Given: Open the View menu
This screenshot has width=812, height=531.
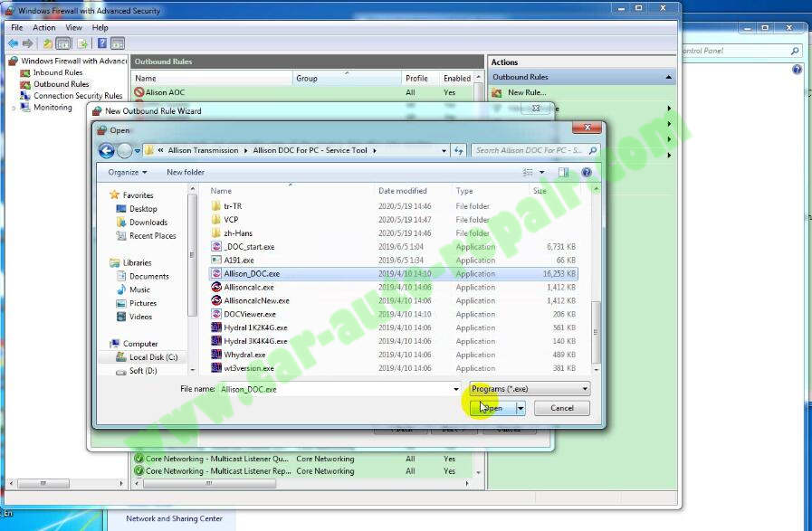Looking at the screenshot, I should pyautogui.click(x=73, y=27).
